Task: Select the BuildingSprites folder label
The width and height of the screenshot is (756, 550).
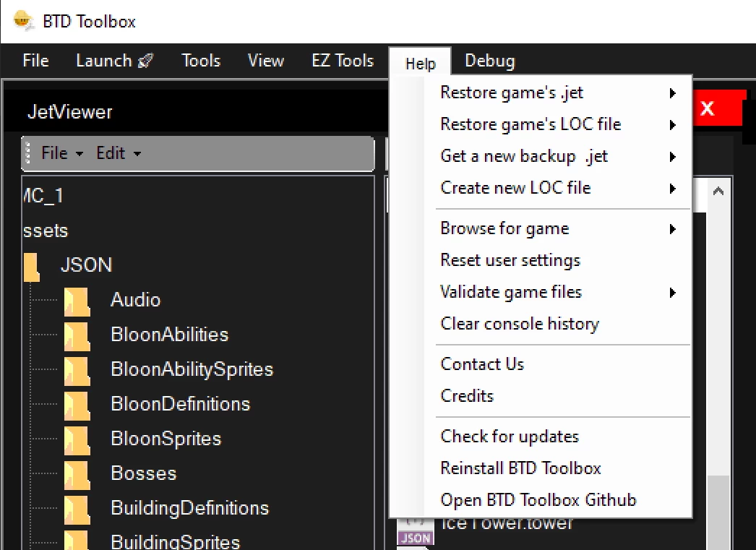Action: tap(176, 541)
